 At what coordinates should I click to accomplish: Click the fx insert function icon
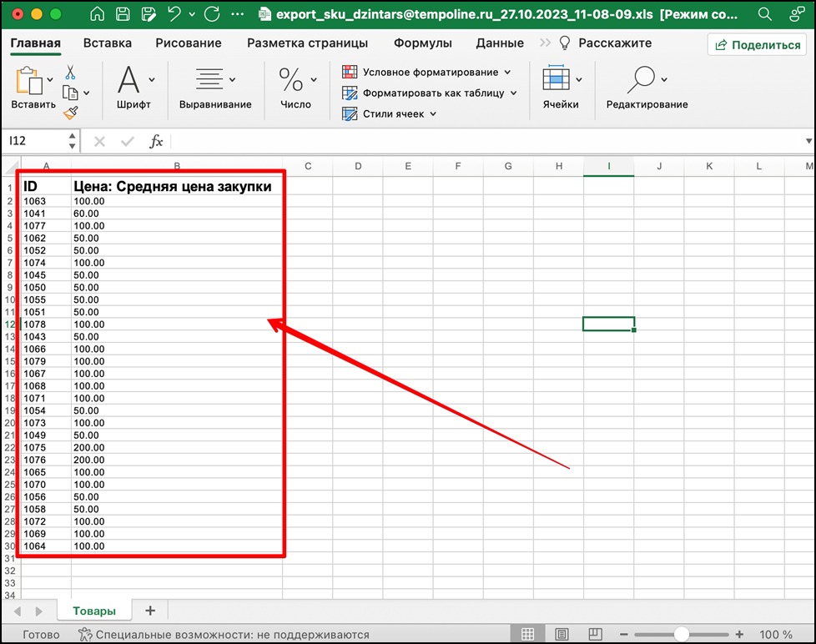155,141
